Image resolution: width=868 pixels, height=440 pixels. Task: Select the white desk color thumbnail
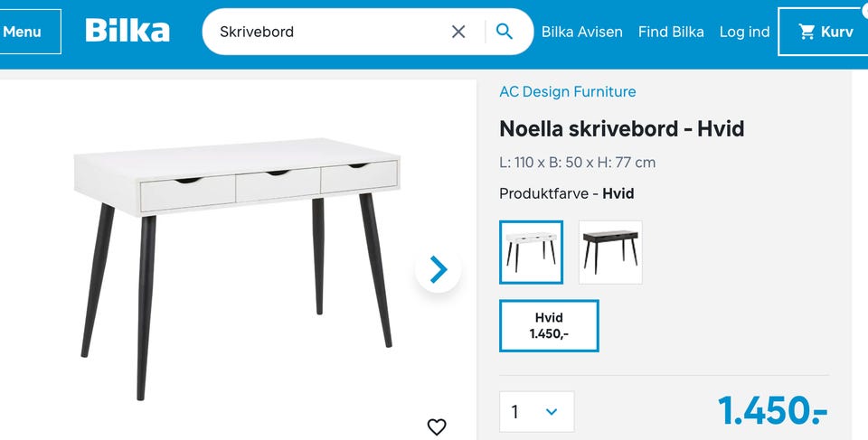531,252
